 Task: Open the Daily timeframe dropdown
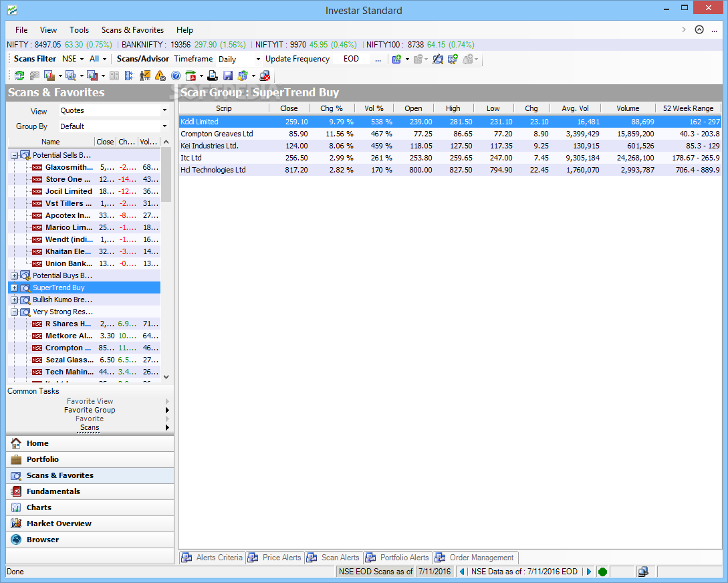click(258, 60)
